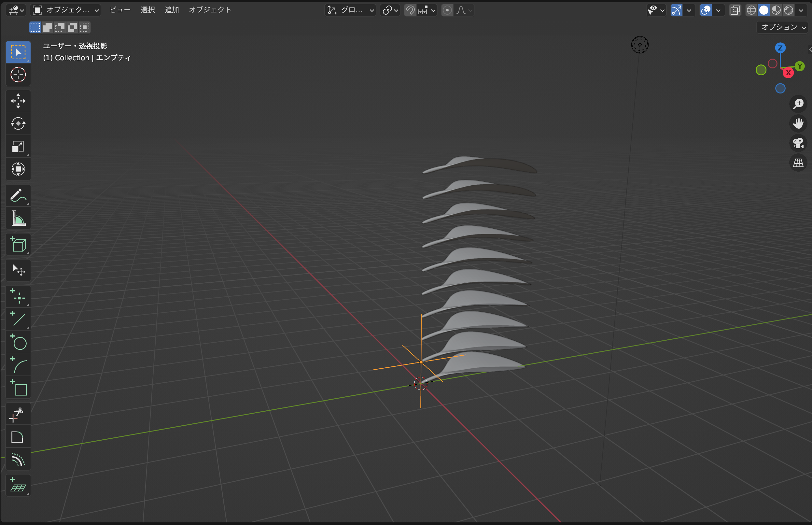Click the red X axis gizmo ball
The image size is (812, 525).
[788, 73]
